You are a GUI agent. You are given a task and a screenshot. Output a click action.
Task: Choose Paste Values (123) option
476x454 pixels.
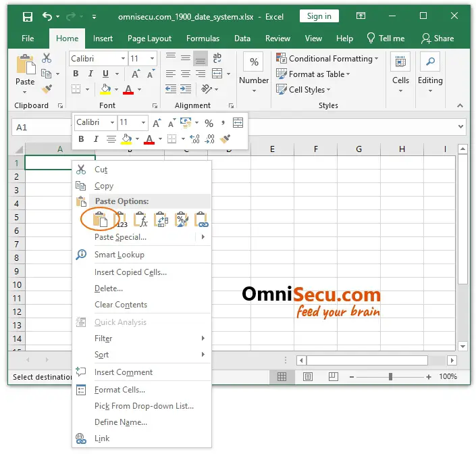coord(121,220)
